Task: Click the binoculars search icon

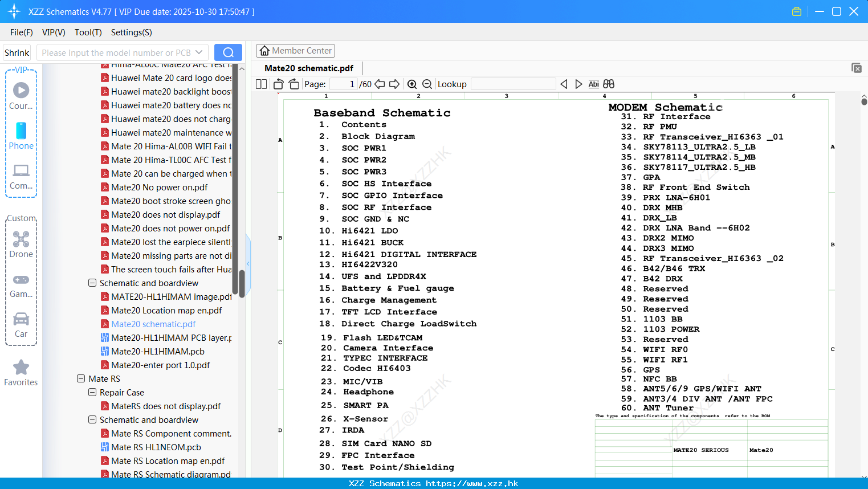Action: [609, 84]
